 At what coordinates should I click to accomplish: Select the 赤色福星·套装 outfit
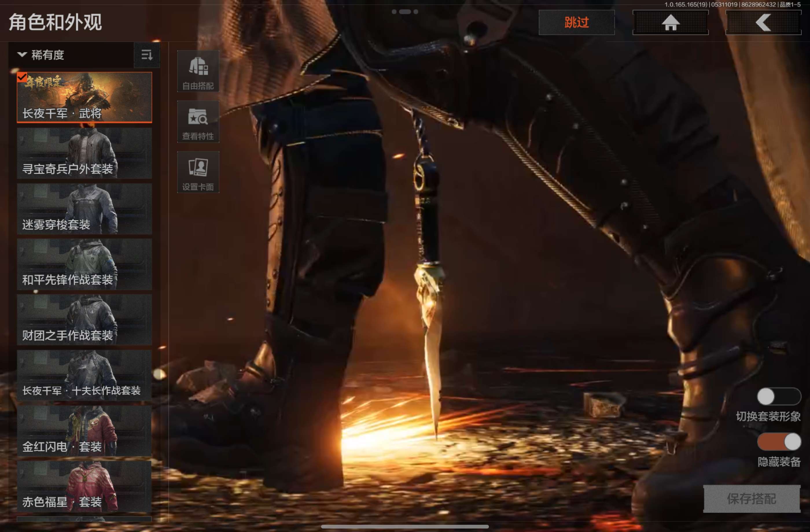(x=84, y=486)
